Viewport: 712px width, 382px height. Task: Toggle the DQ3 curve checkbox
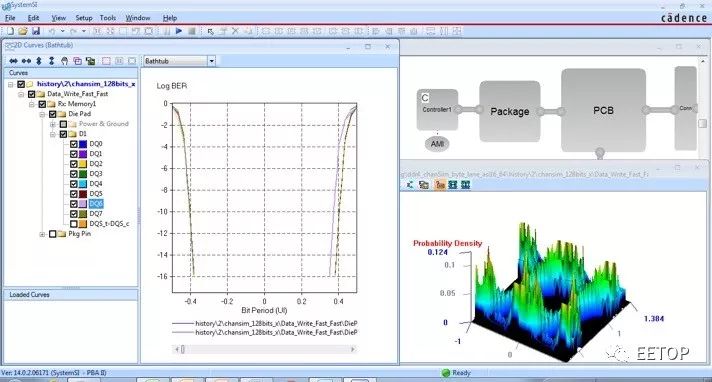click(74, 174)
